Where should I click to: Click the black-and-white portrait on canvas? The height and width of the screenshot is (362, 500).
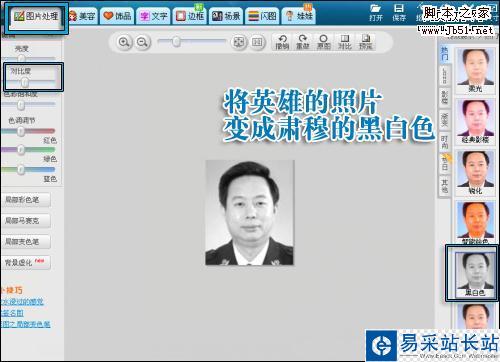pyautogui.click(x=250, y=213)
